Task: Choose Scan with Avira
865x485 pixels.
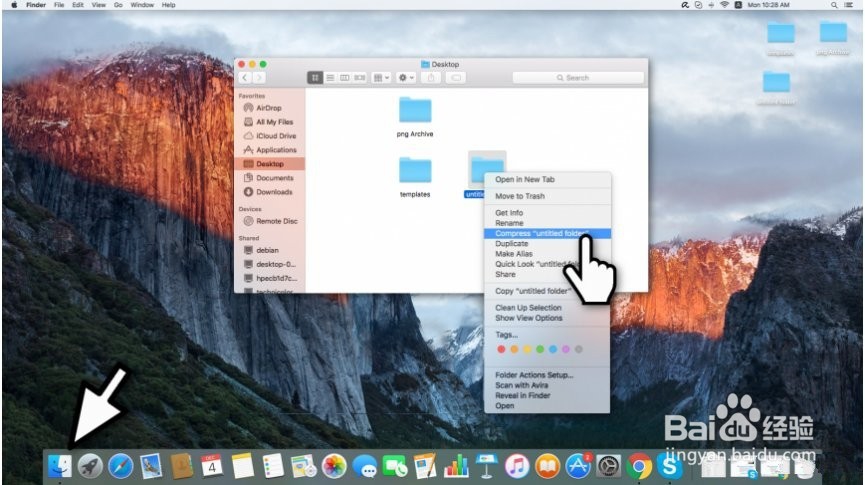Action: click(x=521, y=385)
